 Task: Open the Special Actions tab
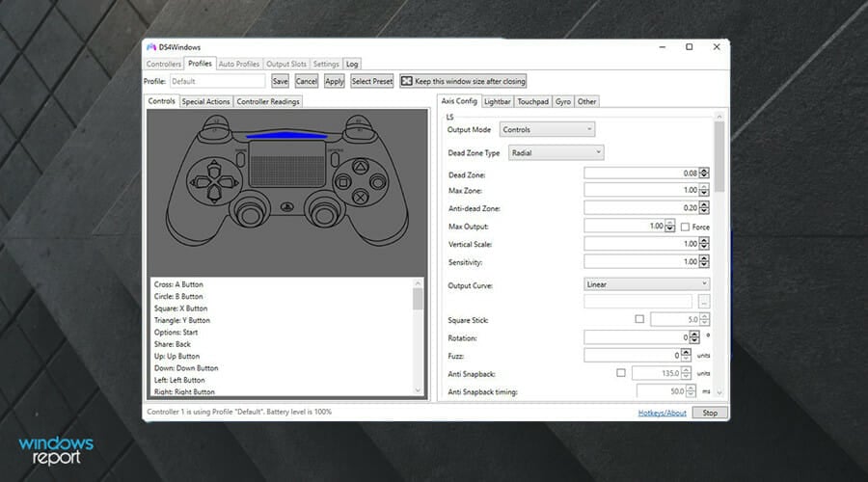coord(205,102)
